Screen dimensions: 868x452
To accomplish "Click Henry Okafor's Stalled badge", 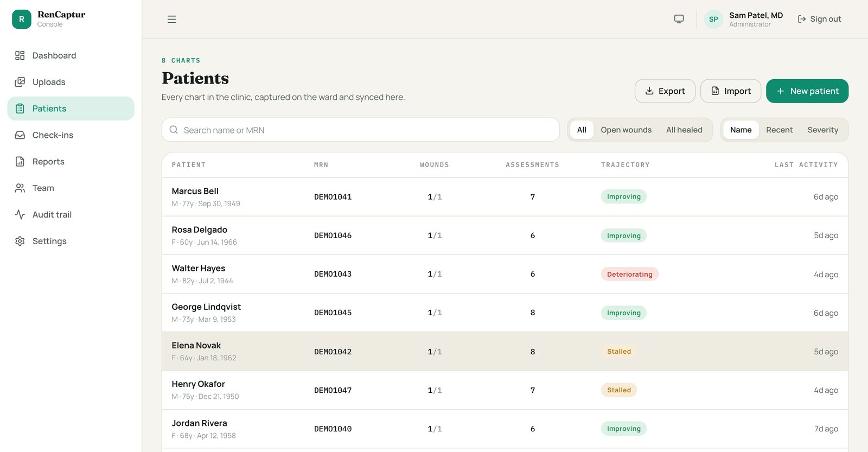I will [x=619, y=390].
